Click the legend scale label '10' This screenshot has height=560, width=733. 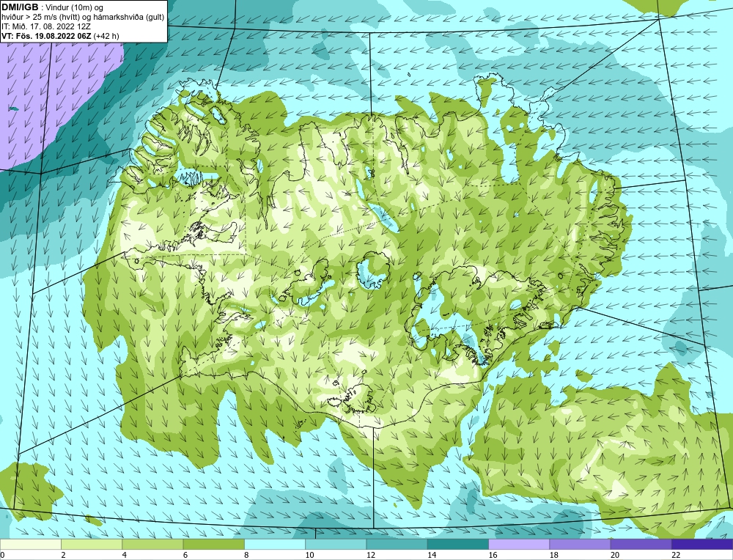(309, 555)
